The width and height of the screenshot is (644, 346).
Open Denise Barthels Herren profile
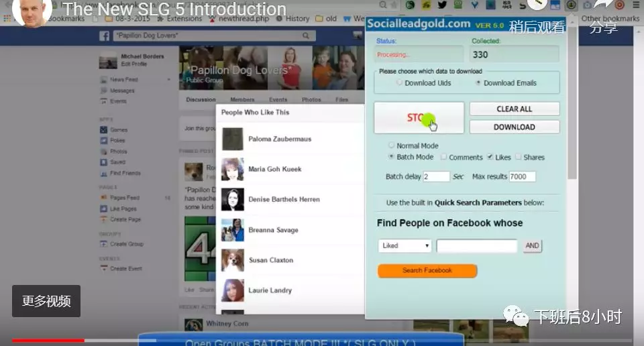[284, 199]
